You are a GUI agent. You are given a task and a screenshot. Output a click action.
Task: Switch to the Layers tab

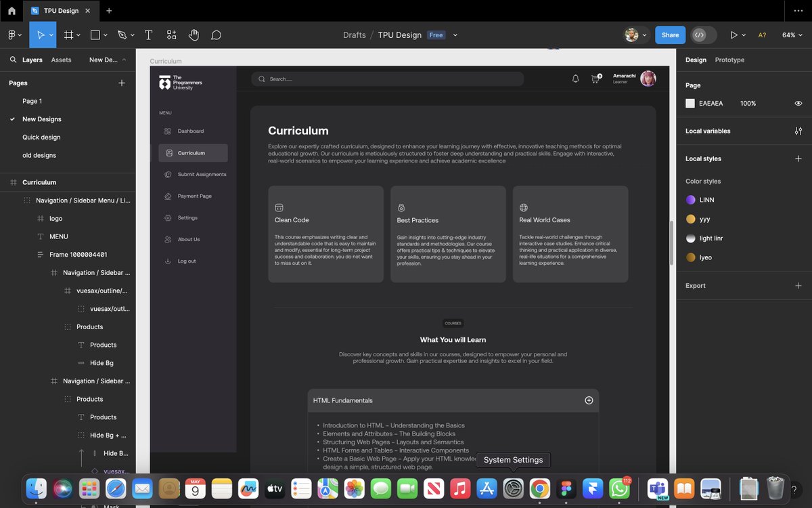[x=32, y=60]
